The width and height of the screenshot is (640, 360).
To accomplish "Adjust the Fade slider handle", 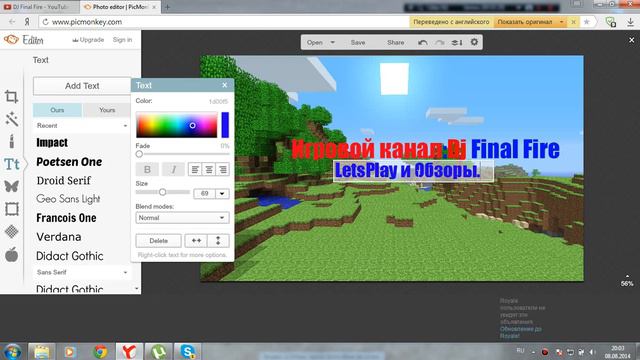I will click(x=139, y=154).
